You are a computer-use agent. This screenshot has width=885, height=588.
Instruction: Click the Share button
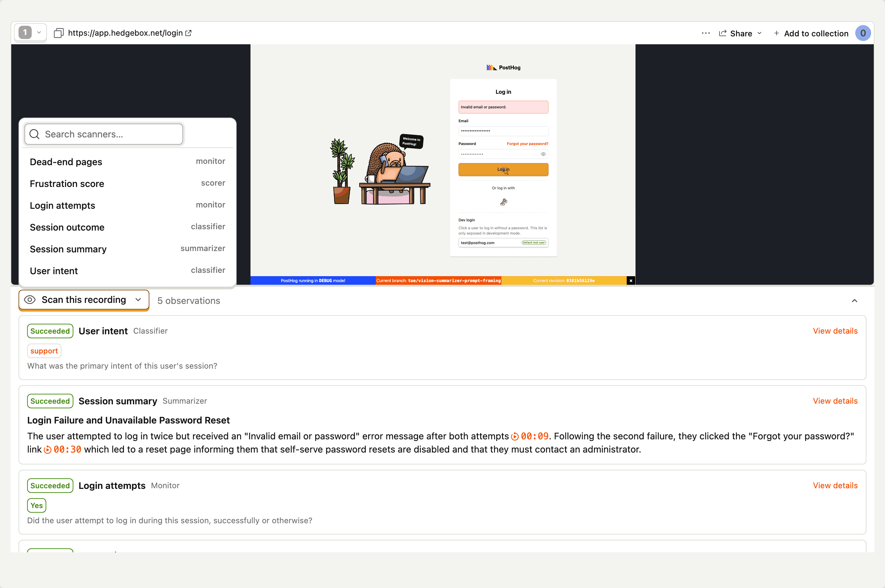click(x=735, y=33)
